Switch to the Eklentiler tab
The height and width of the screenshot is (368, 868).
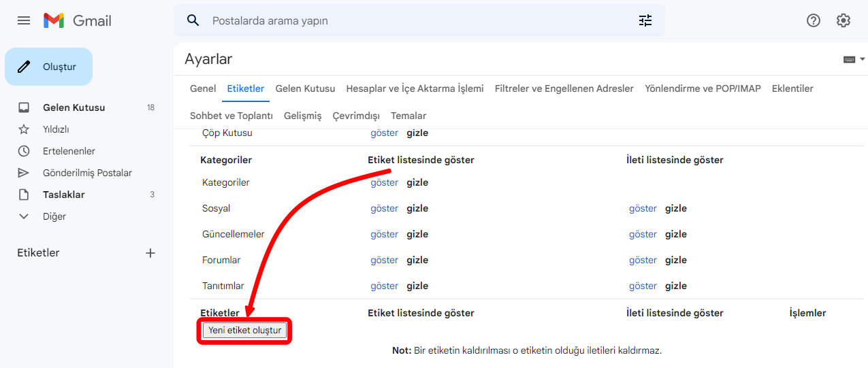point(792,88)
